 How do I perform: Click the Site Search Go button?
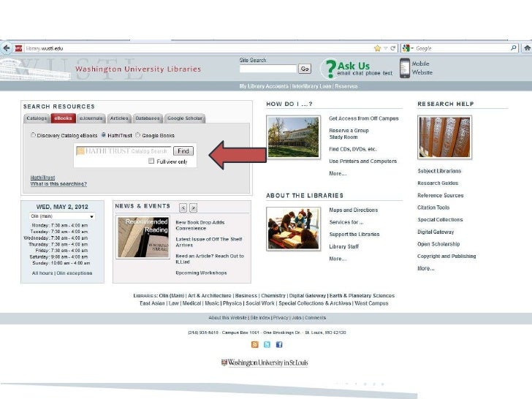click(x=305, y=69)
